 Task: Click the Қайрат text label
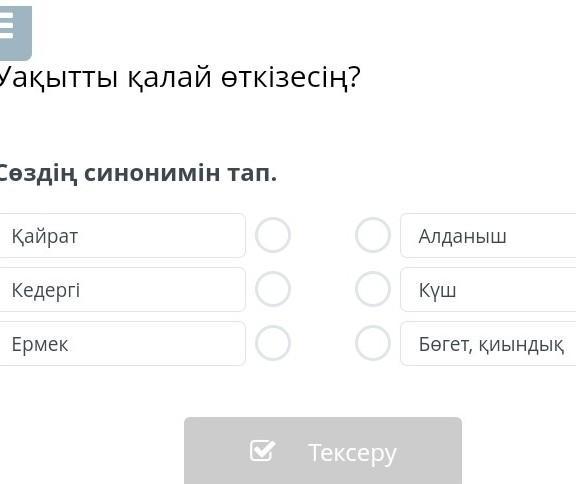click(45, 236)
